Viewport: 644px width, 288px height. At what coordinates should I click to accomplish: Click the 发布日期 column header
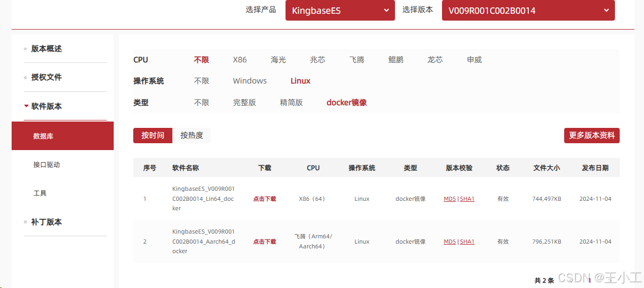pos(595,168)
